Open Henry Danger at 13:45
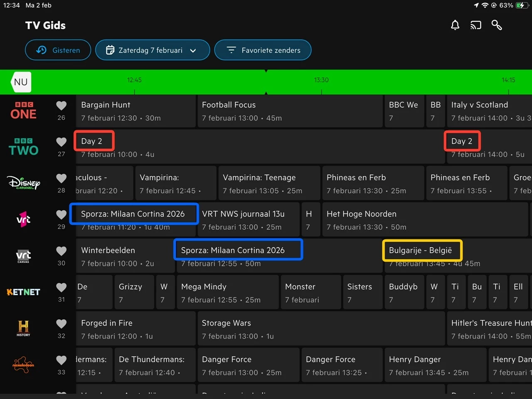 pos(436,366)
